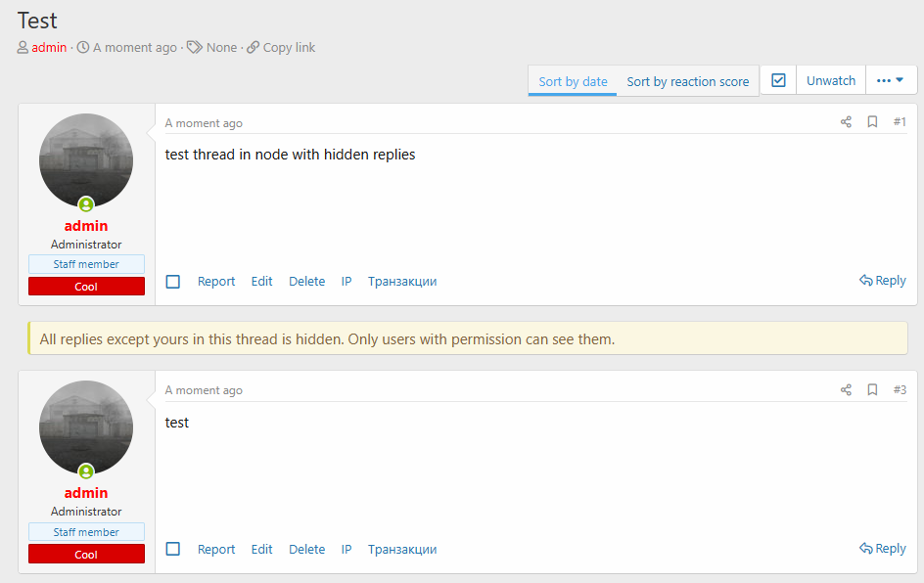Click Edit on the first post
This screenshot has width=924, height=583.
pos(261,282)
